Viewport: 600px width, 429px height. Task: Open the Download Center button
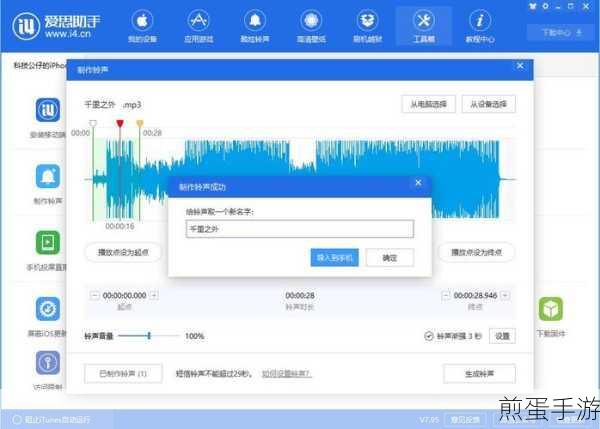[561, 33]
